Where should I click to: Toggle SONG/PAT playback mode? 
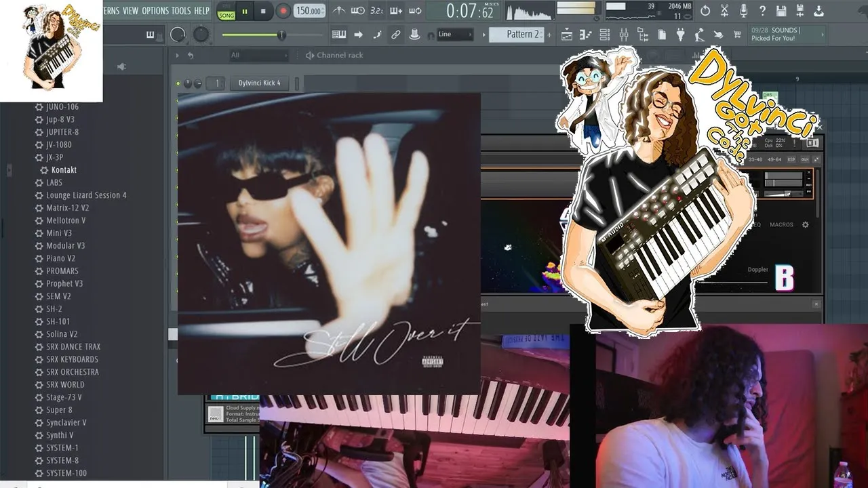point(226,12)
